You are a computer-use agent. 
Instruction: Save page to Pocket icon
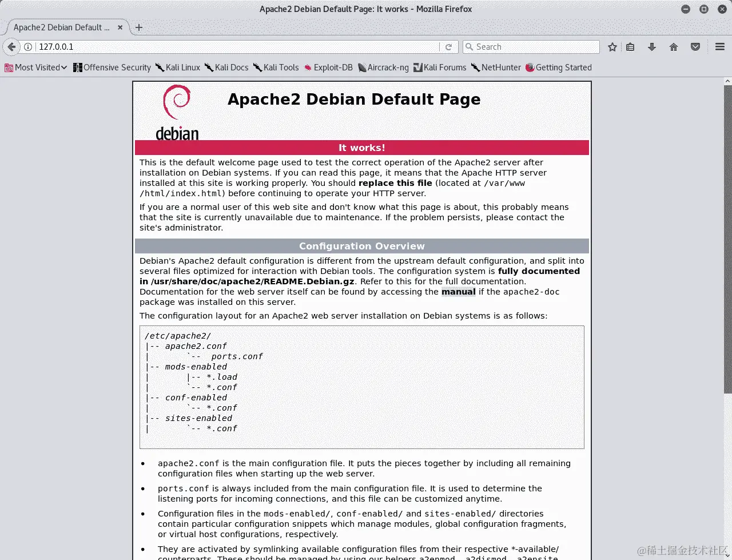coord(695,47)
